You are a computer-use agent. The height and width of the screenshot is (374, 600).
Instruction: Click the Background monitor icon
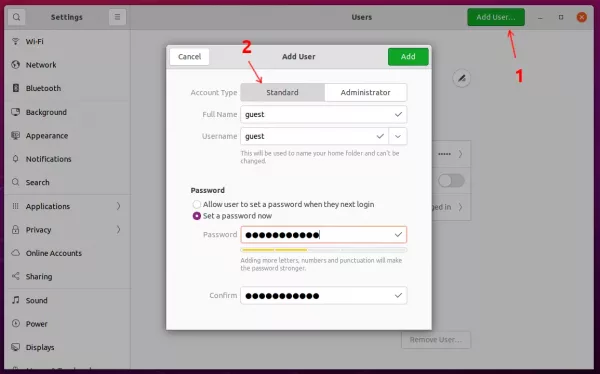(15, 112)
